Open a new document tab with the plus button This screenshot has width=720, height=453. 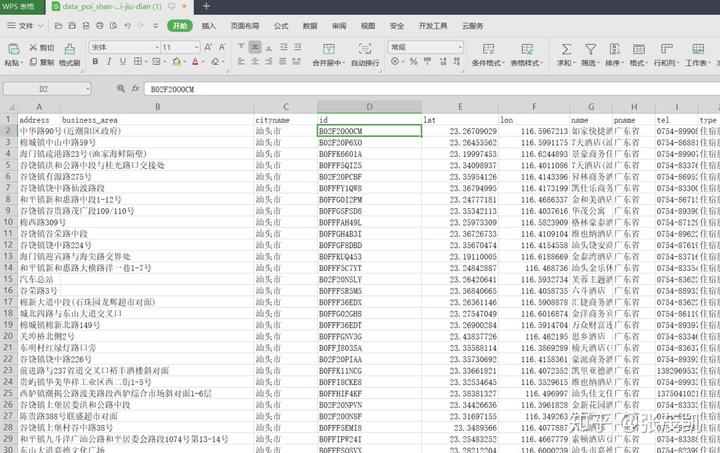coord(206,6)
